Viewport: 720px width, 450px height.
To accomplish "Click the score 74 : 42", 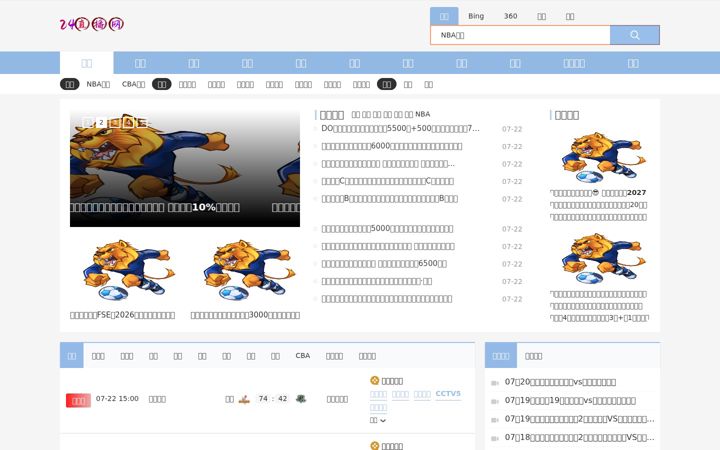I will [273, 399].
